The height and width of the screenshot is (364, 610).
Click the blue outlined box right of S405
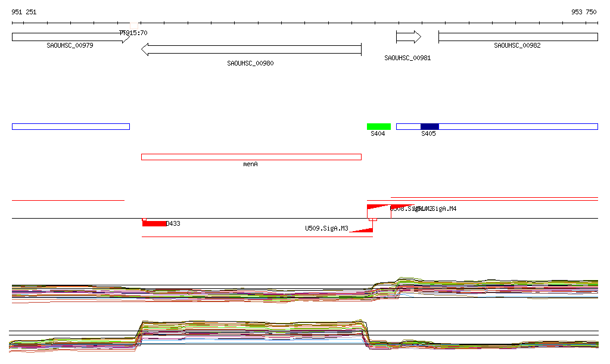tap(519, 126)
